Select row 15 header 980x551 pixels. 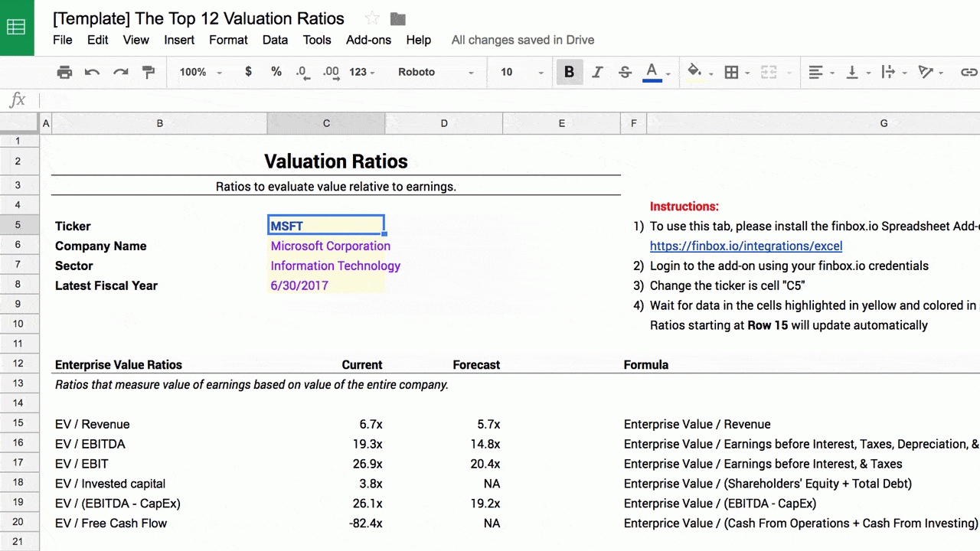[19, 424]
